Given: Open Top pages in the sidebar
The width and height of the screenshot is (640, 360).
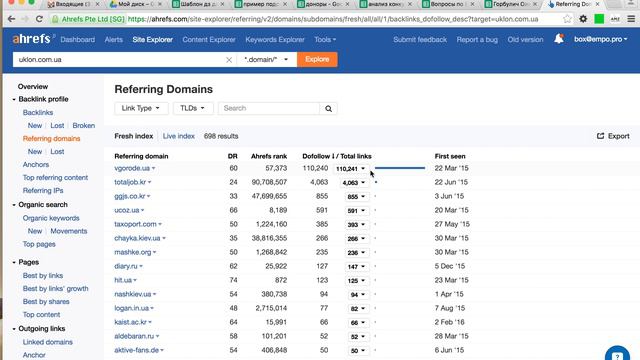Looking at the screenshot, I should click(x=39, y=244).
